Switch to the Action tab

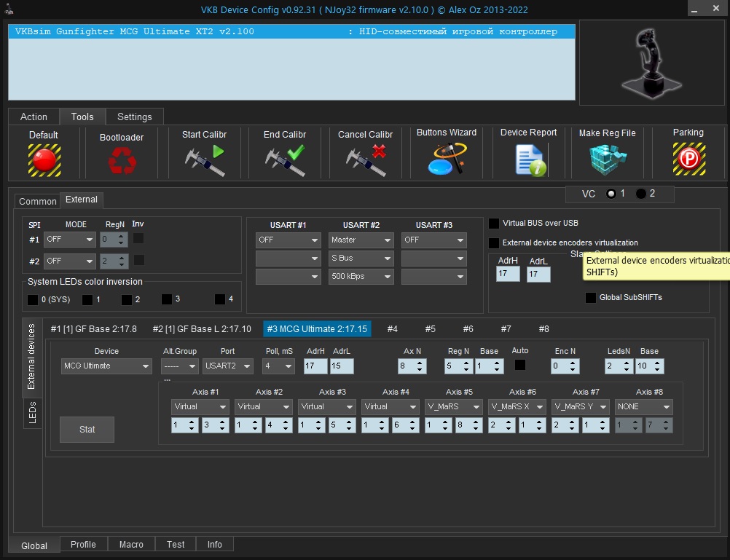34,117
